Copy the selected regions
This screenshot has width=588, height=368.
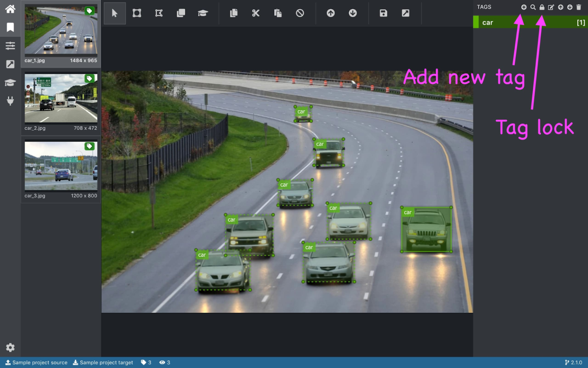(234, 13)
